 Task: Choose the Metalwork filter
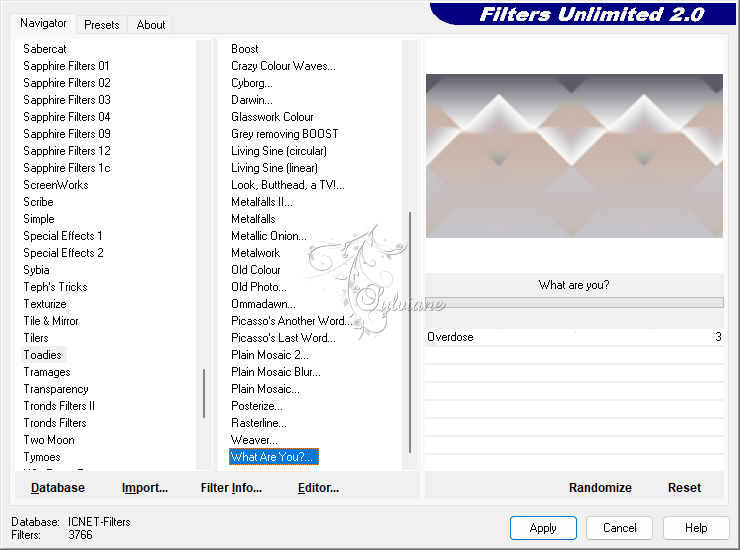(x=255, y=253)
